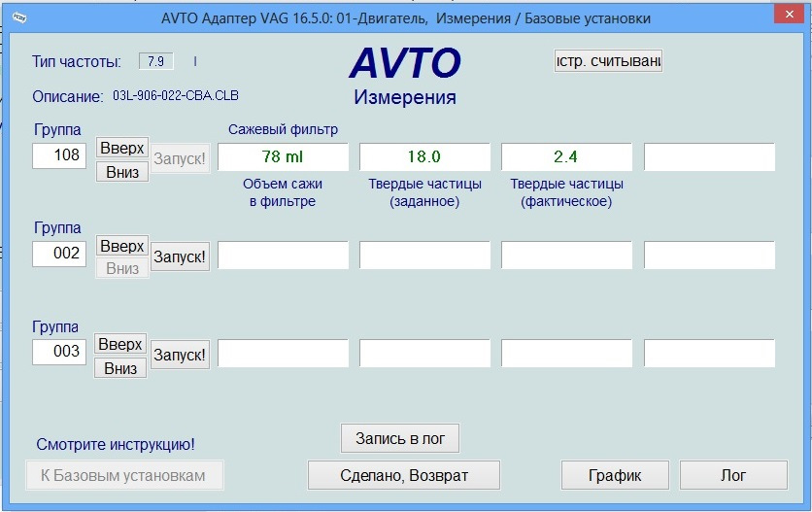Click the Твердые частицы (фактическое) label
The height and width of the screenshot is (512, 812).
(x=566, y=192)
